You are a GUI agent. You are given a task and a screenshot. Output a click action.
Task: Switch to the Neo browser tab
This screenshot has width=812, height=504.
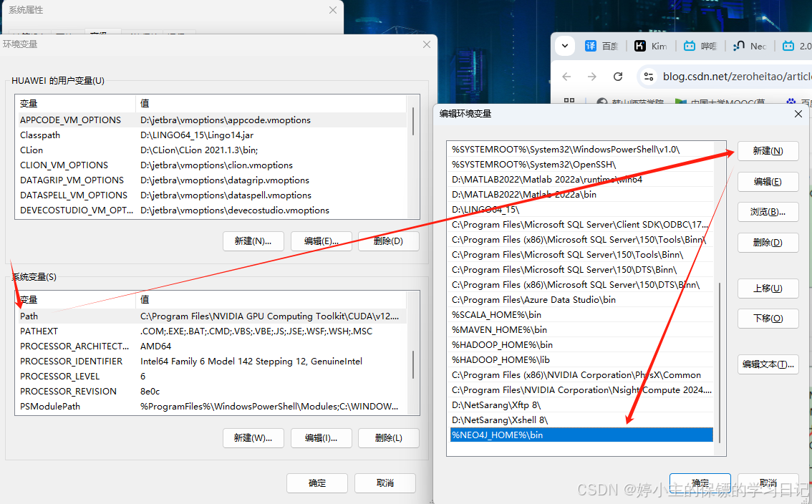pos(749,46)
